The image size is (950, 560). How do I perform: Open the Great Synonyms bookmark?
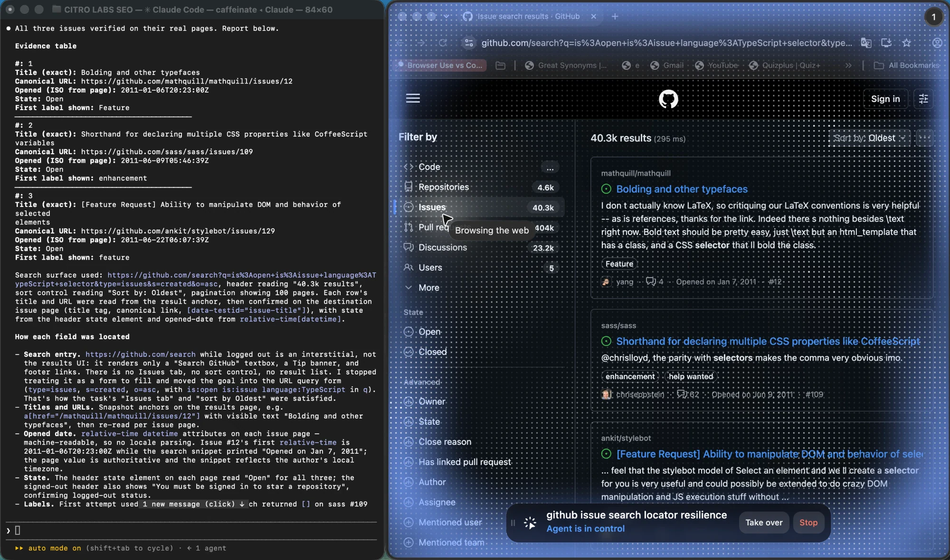pos(566,65)
